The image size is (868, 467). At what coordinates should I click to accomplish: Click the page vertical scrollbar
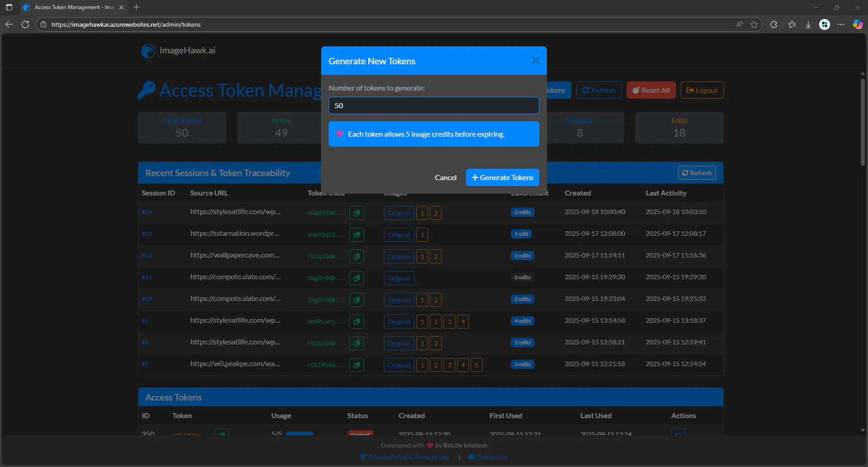[863, 122]
